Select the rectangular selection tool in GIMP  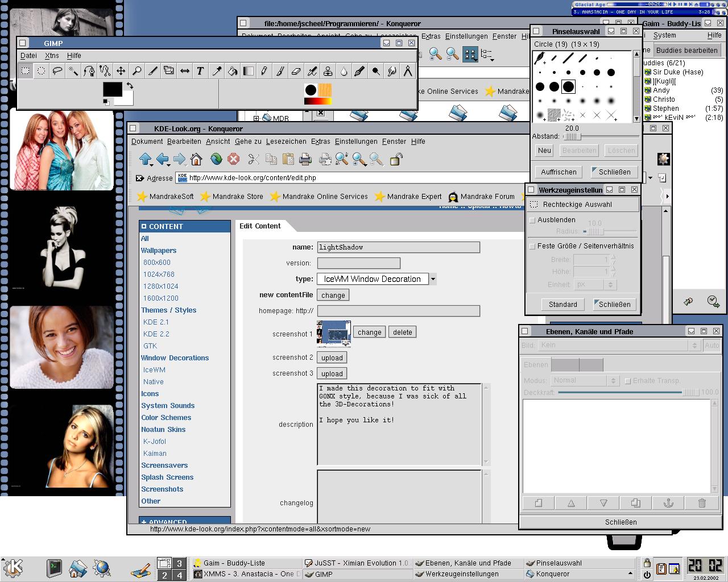click(x=26, y=71)
